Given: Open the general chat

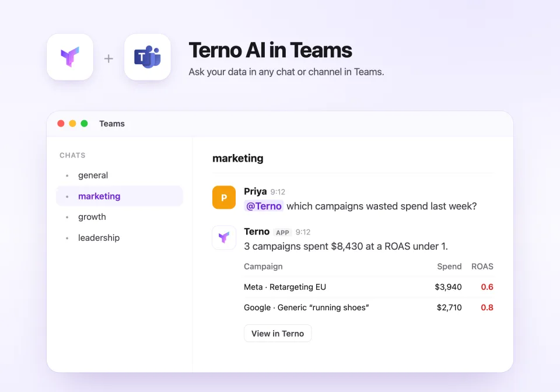Looking at the screenshot, I should click(x=120, y=176).
